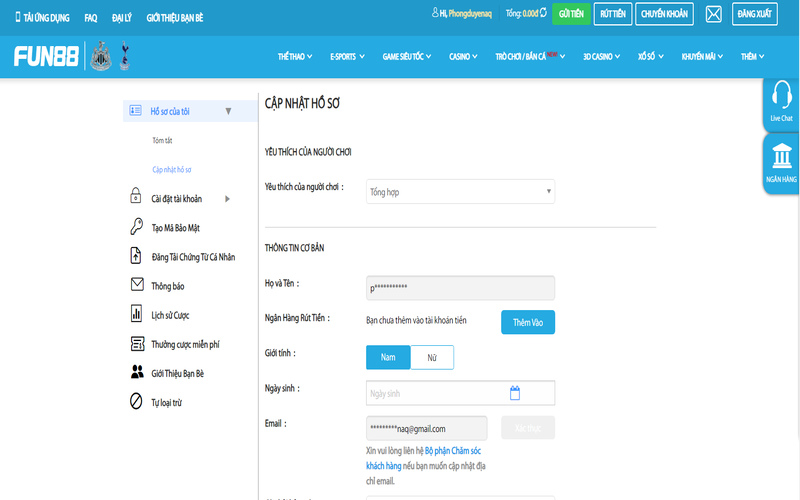The image size is (800, 500).
Task: Click the Newcastle United club crest
Action: tap(101, 56)
